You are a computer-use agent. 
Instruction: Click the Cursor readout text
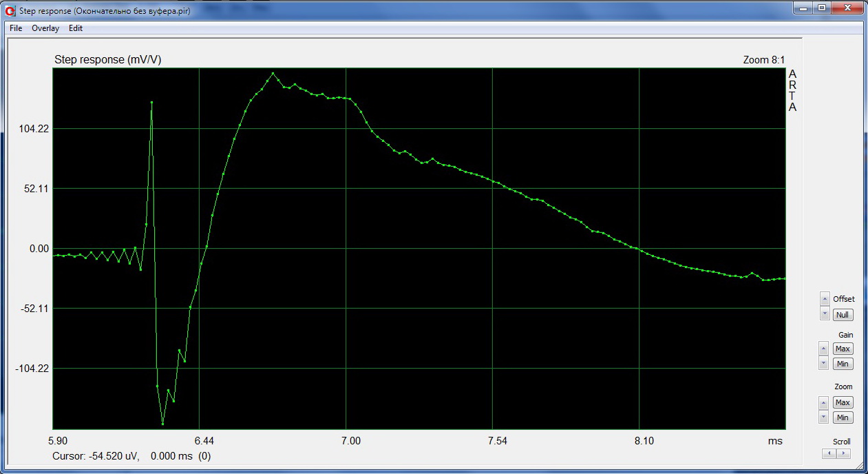tap(131, 456)
